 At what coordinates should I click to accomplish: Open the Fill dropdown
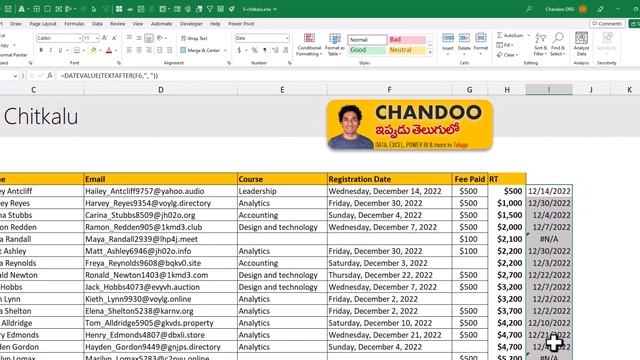[505, 45]
